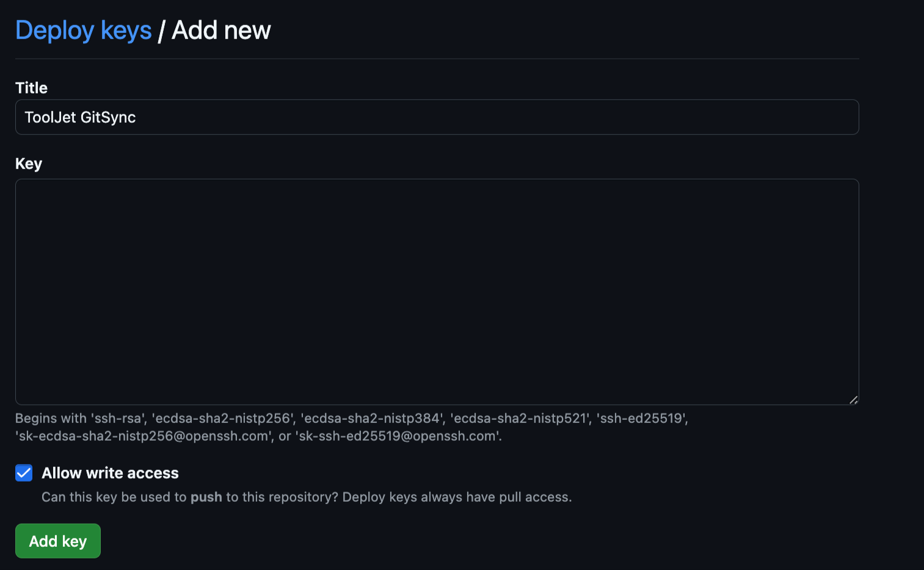924x570 pixels.
Task: Click the Key textarea resize handle
Action: pyautogui.click(x=853, y=400)
